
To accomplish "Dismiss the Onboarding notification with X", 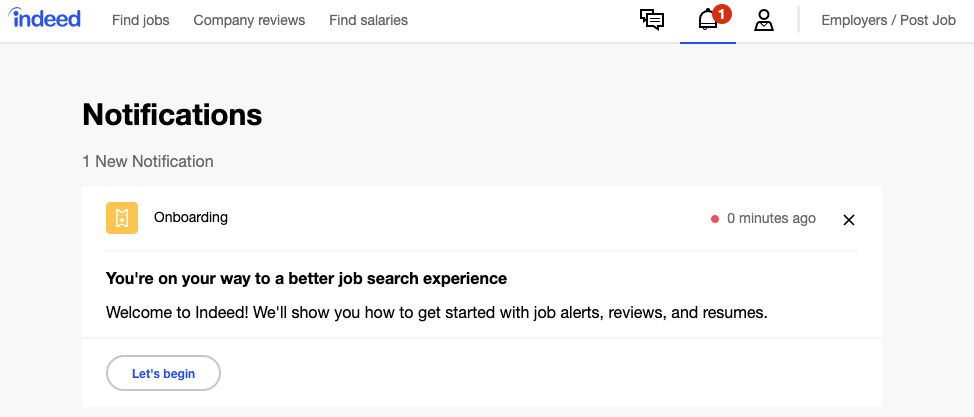I will 849,219.
